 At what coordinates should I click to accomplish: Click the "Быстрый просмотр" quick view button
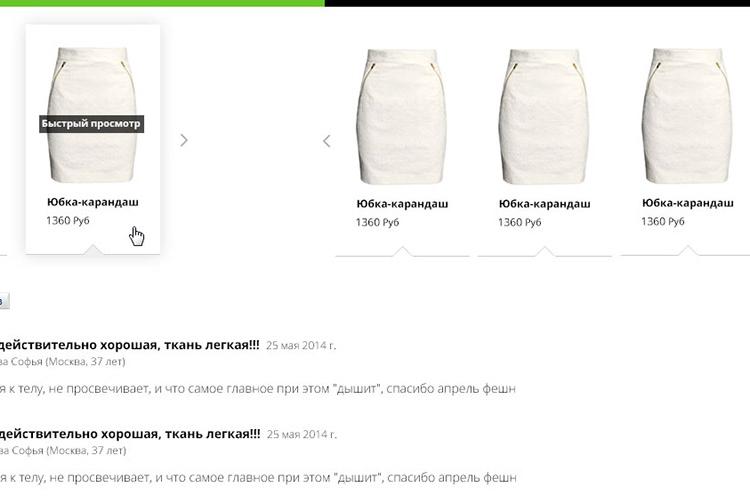click(x=91, y=124)
